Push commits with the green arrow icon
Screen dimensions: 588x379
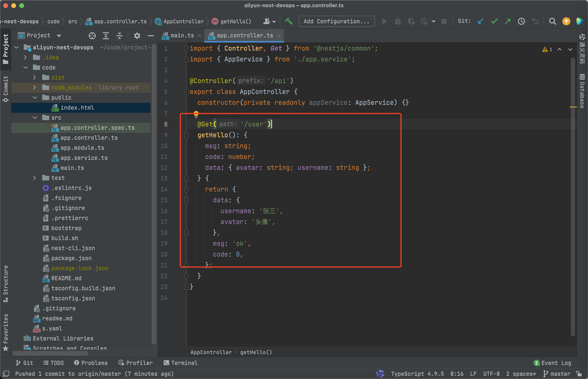[507, 21]
